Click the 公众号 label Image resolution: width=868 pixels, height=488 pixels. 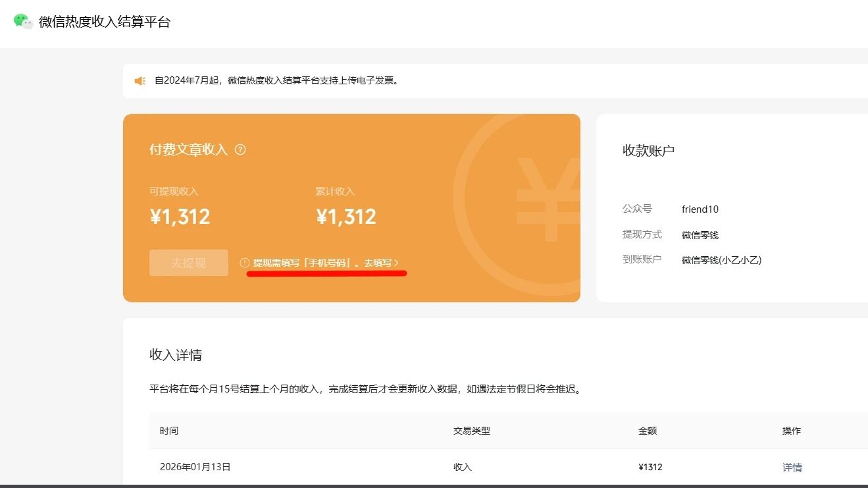click(x=637, y=209)
